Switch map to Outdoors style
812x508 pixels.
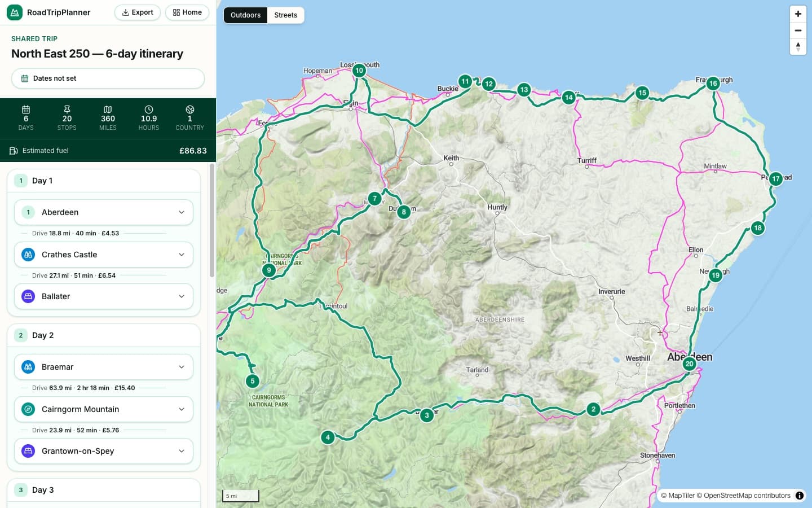click(245, 15)
